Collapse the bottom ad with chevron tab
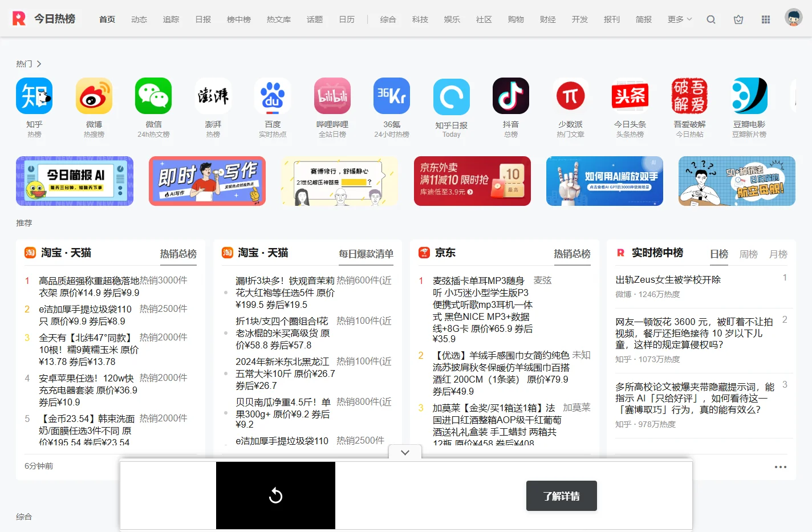The width and height of the screenshot is (812, 532). click(405, 453)
